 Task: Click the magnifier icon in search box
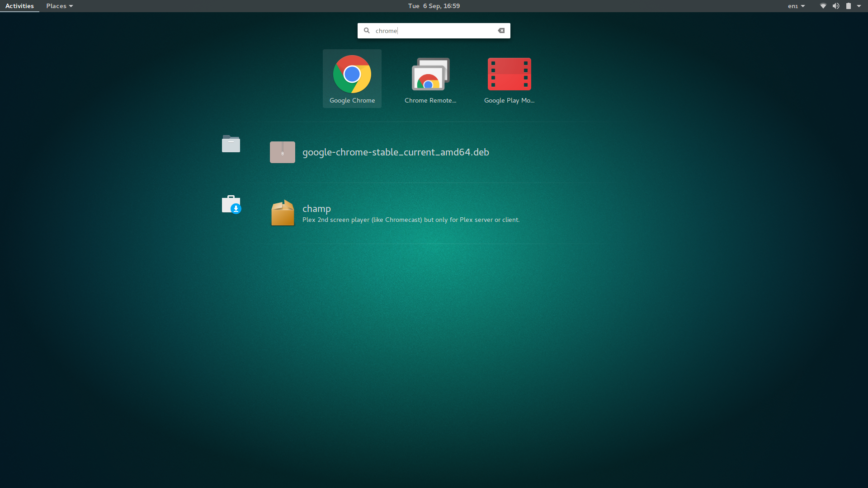(x=367, y=31)
